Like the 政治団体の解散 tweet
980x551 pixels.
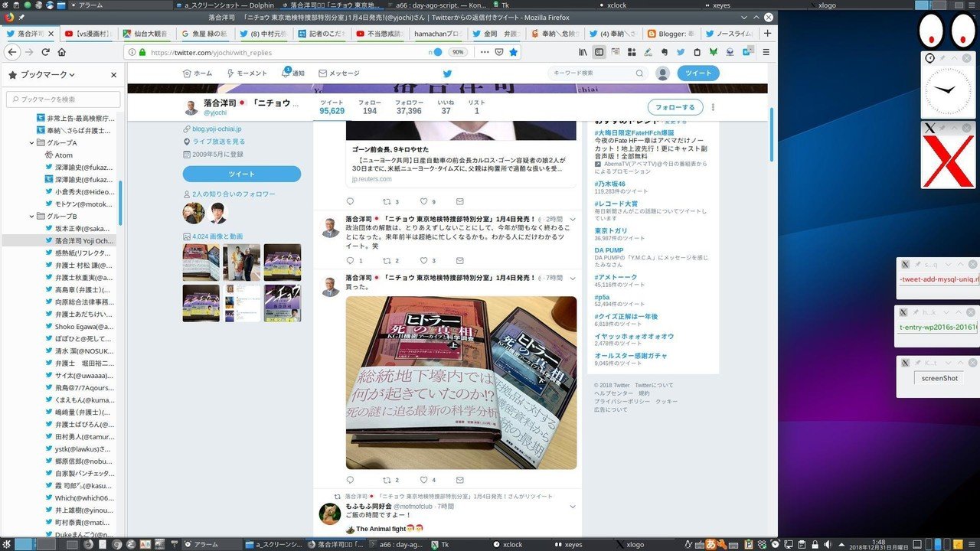(x=423, y=260)
